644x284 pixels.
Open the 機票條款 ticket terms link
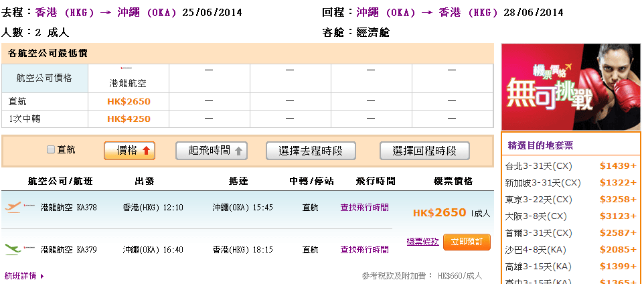(x=422, y=242)
